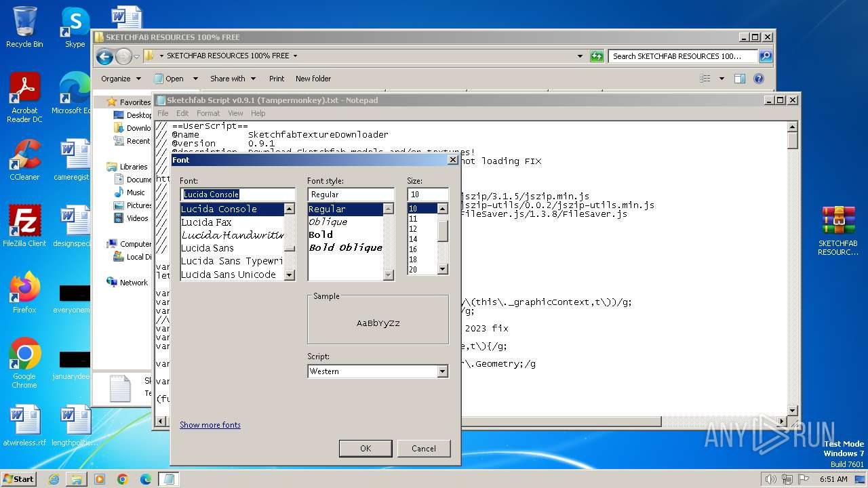The width and height of the screenshot is (868, 488).
Task: Click the taskbar clock showing 6:51 AM
Action: tap(833, 479)
